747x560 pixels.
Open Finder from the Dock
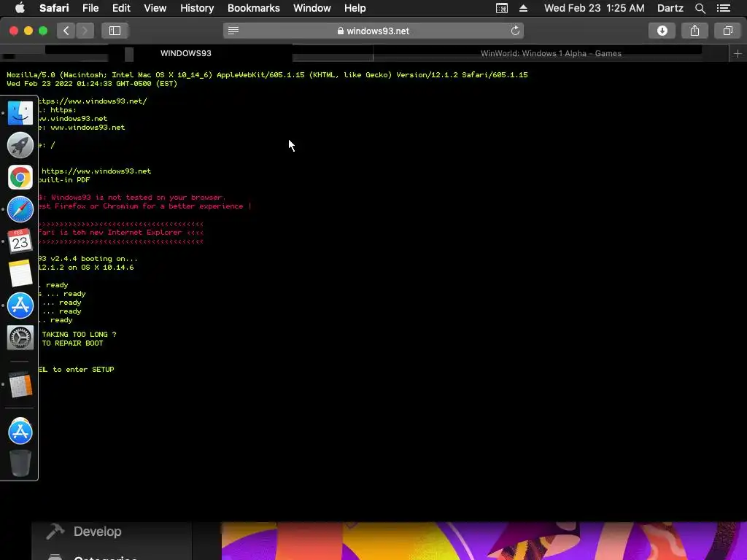(20, 113)
